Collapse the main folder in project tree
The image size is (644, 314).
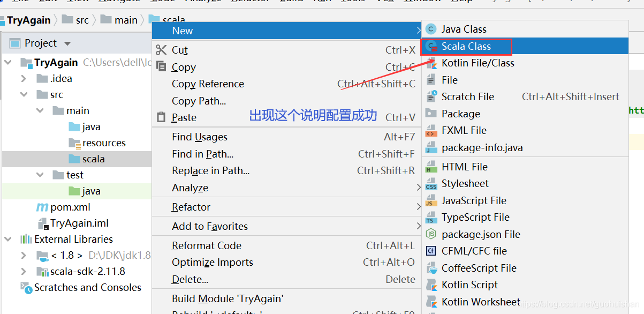pyautogui.click(x=39, y=110)
